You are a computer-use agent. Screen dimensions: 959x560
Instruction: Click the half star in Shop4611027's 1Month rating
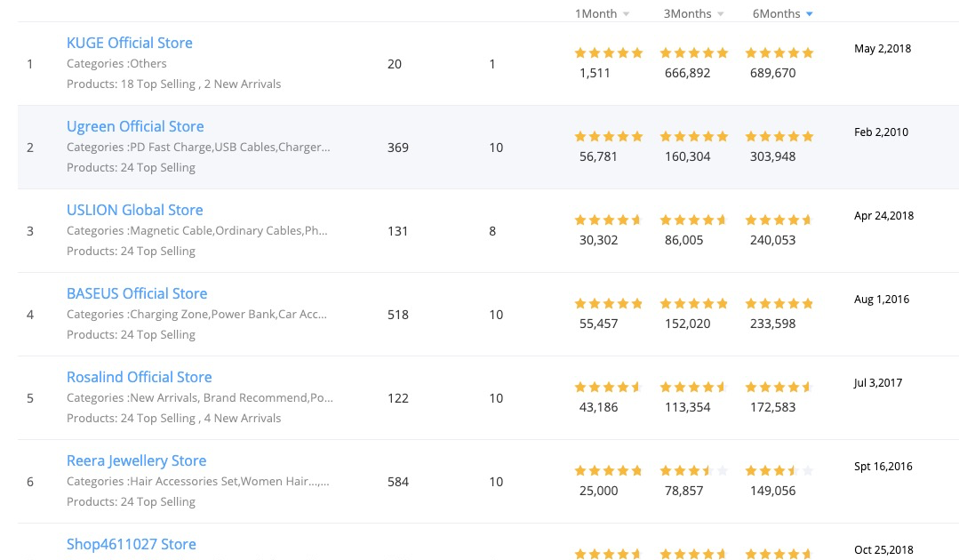[x=636, y=554]
